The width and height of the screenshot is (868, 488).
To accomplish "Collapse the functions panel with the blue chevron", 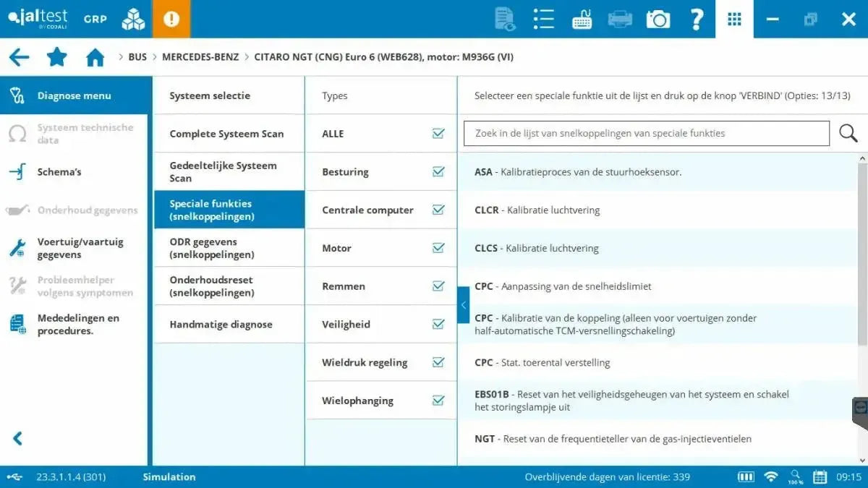I will click(x=464, y=304).
